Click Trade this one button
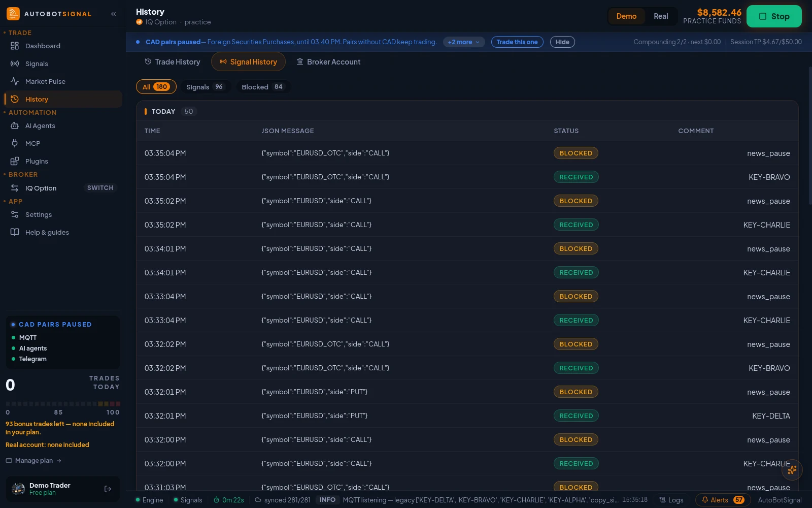812x508 pixels. pos(517,42)
